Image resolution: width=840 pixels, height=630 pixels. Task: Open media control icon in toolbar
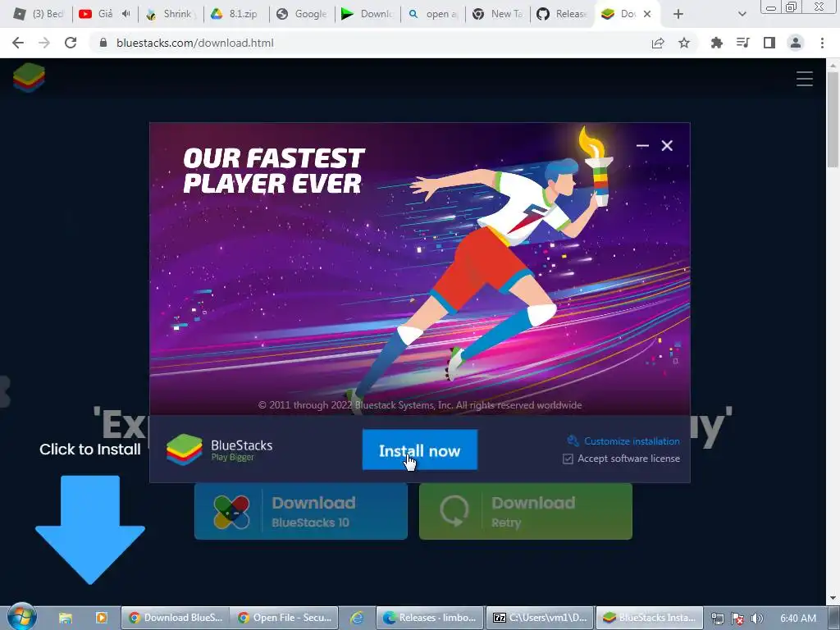pyautogui.click(x=743, y=43)
